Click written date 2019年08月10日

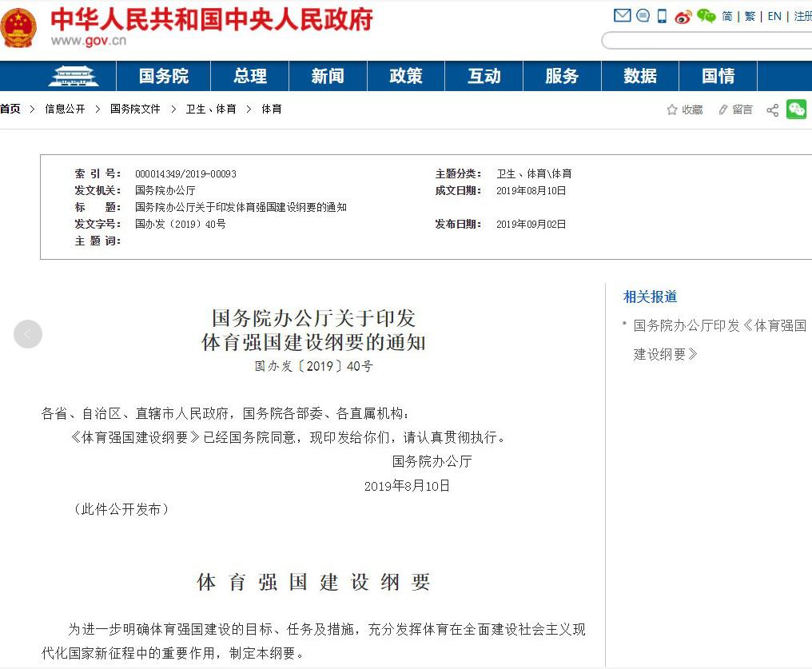(531, 190)
